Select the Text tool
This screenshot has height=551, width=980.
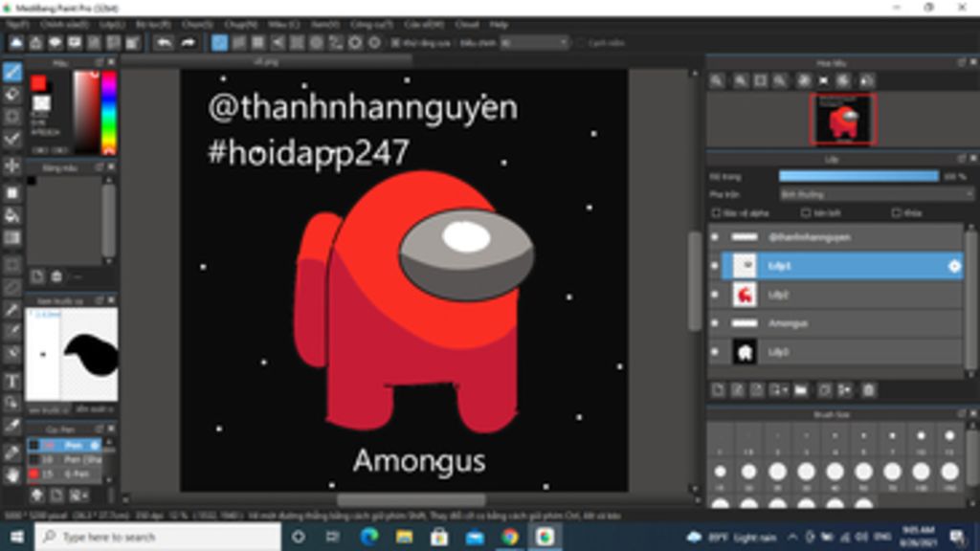click(x=11, y=381)
